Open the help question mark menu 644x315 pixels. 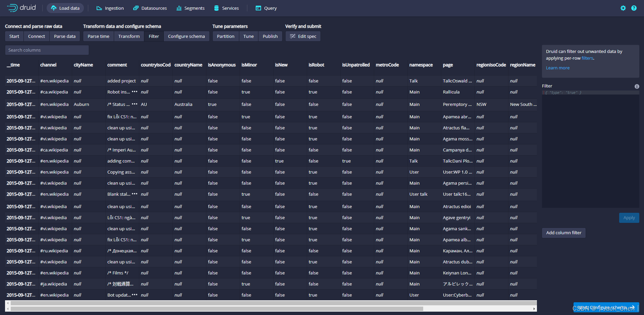coord(634,8)
